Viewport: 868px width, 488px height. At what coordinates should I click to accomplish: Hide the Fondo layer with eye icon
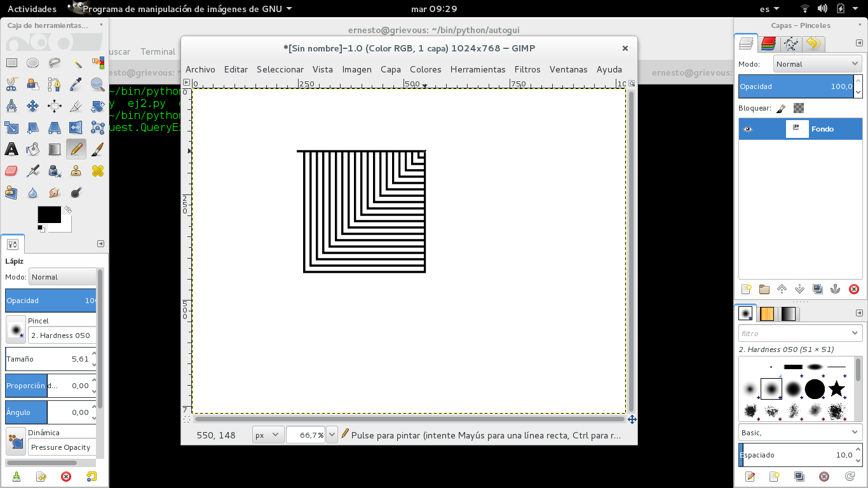click(747, 129)
